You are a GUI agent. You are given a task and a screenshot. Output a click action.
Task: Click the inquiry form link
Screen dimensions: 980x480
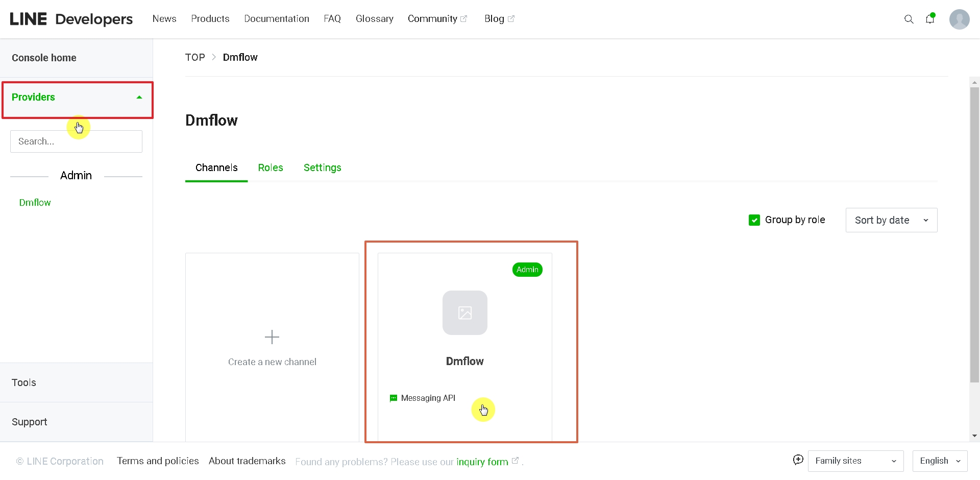(x=482, y=462)
